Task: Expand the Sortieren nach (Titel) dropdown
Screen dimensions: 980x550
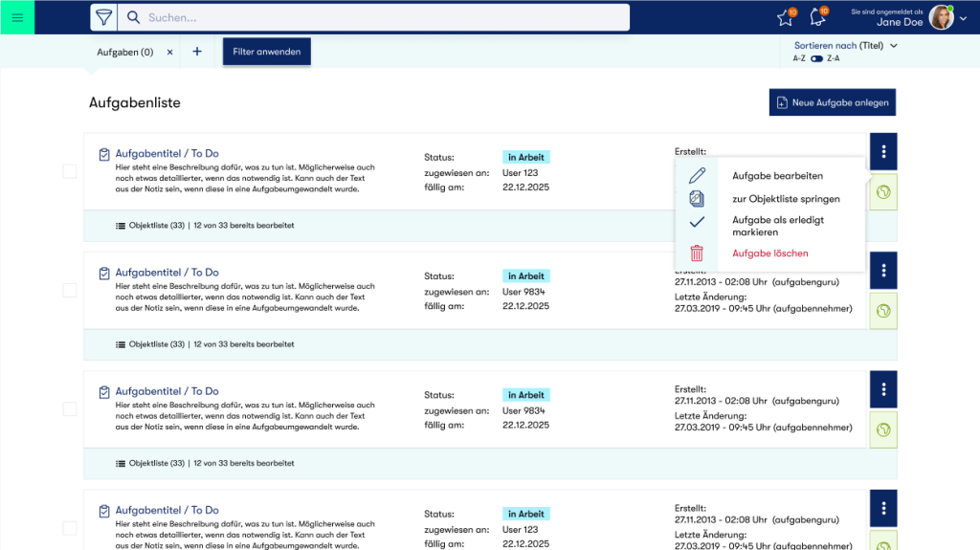Action: [845, 45]
